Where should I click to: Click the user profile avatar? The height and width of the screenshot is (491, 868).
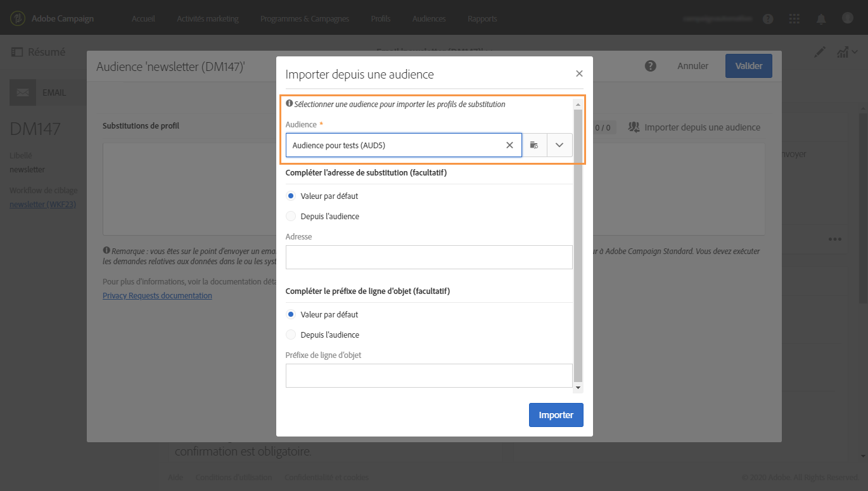(x=848, y=19)
